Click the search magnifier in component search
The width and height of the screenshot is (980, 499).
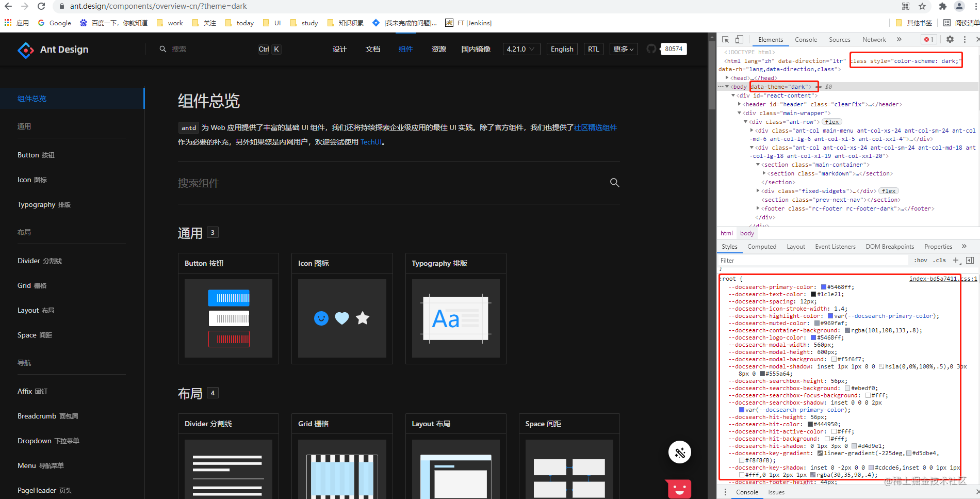coord(614,183)
